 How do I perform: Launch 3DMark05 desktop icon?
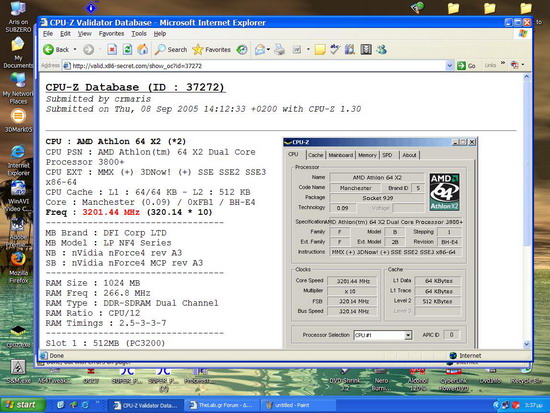[18, 121]
